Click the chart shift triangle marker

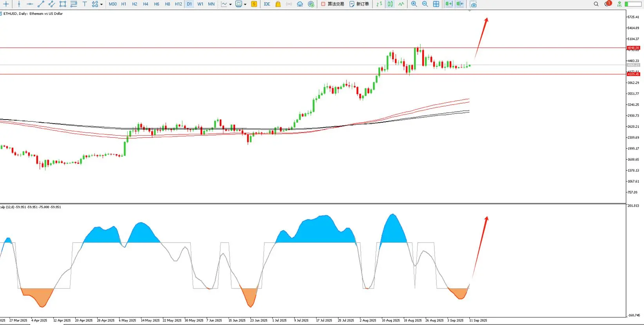[469, 11]
